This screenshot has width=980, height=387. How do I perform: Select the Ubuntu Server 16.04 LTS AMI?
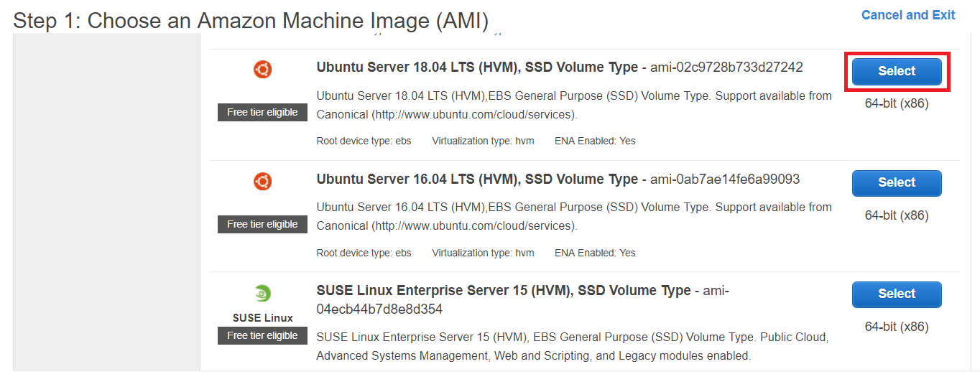pos(897,182)
